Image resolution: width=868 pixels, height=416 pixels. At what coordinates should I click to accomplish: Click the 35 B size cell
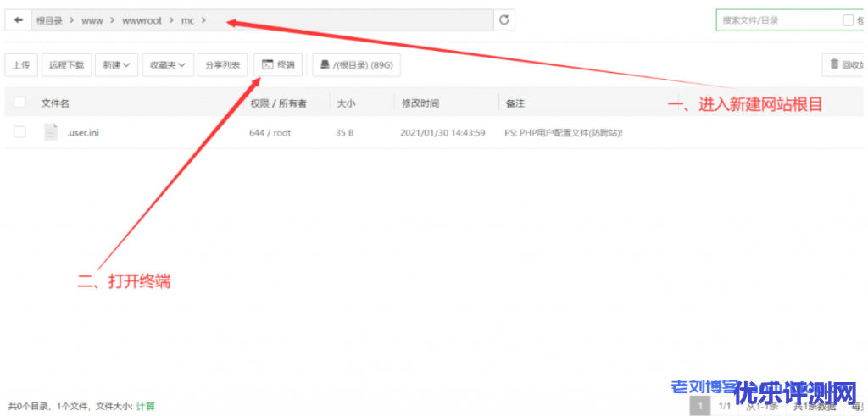(344, 133)
